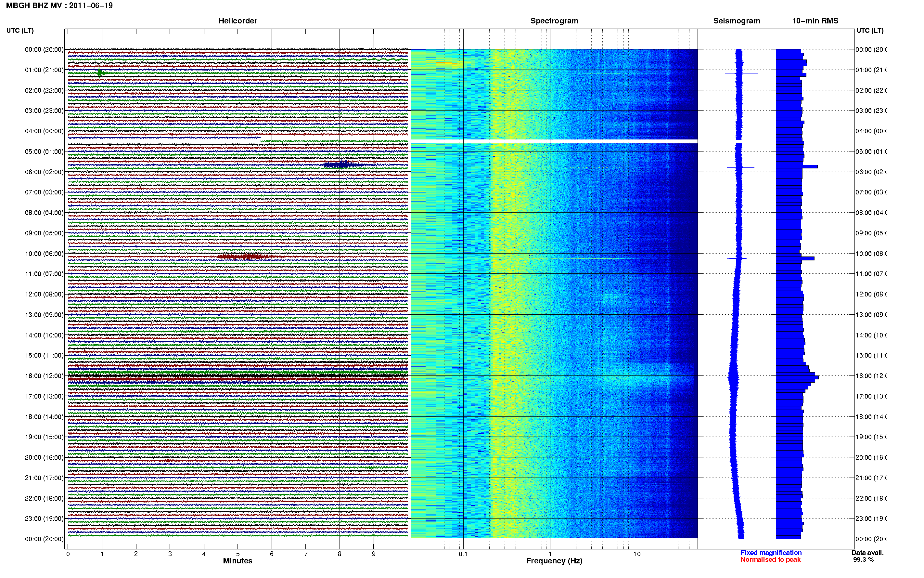Click the left '23:00 (19:00)' time label
The image size is (924, 578).
(44, 519)
